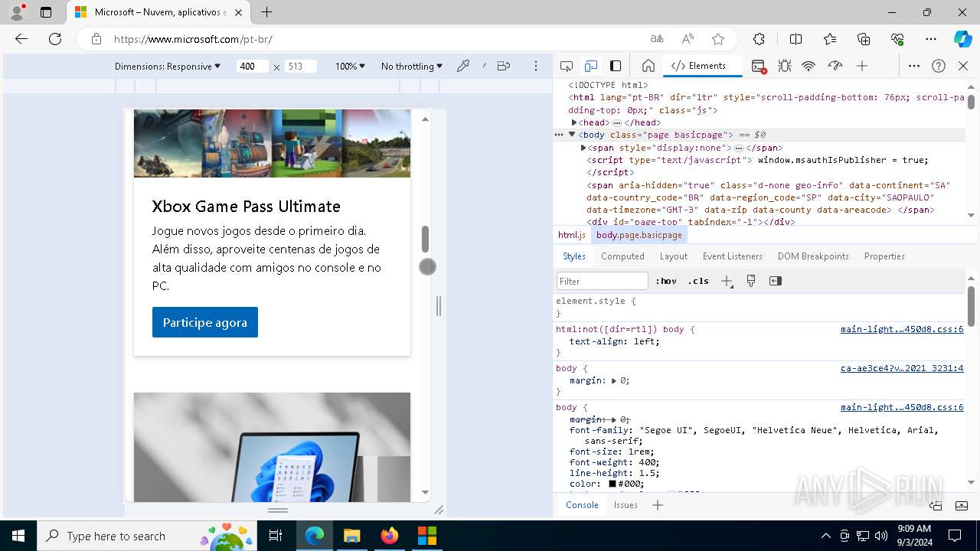Add a tool to the drawer
Screen dimensions: 980x551
[x=658, y=505]
